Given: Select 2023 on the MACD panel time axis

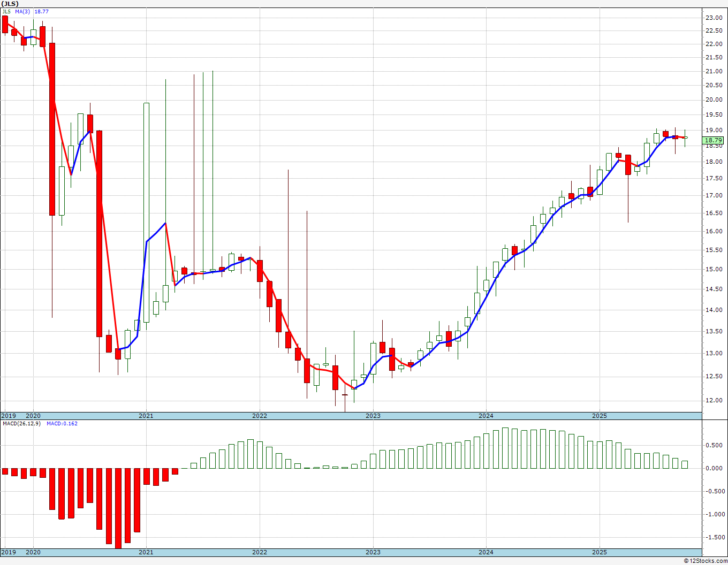Looking at the screenshot, I should 373,552.
